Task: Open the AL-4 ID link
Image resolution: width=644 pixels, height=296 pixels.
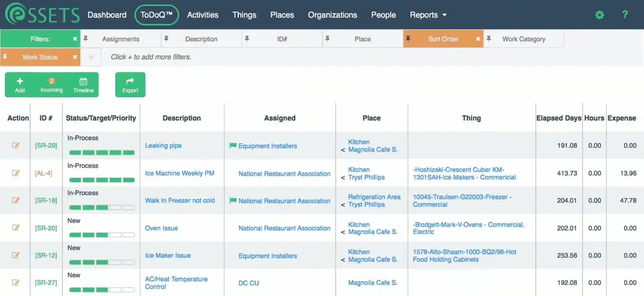Action: click(44, 173)
